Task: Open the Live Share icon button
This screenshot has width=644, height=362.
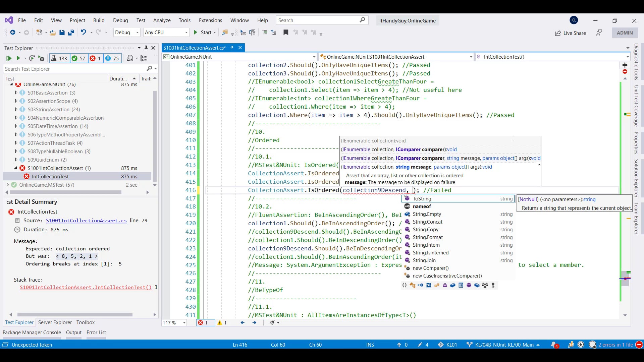Action: pos(570,33)
